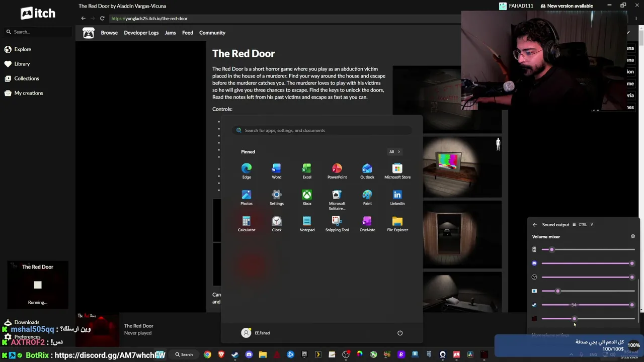Adjust OBS volume slider
The width and height of the screenshot is (644, 362).
587,277
